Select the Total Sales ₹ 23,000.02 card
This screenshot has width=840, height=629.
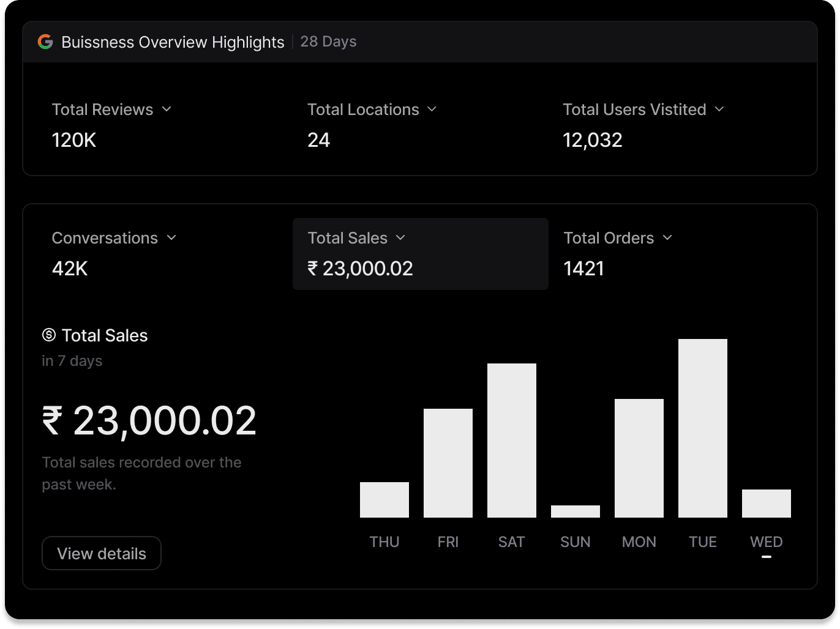pyautogui.click(x=421, y=254)
